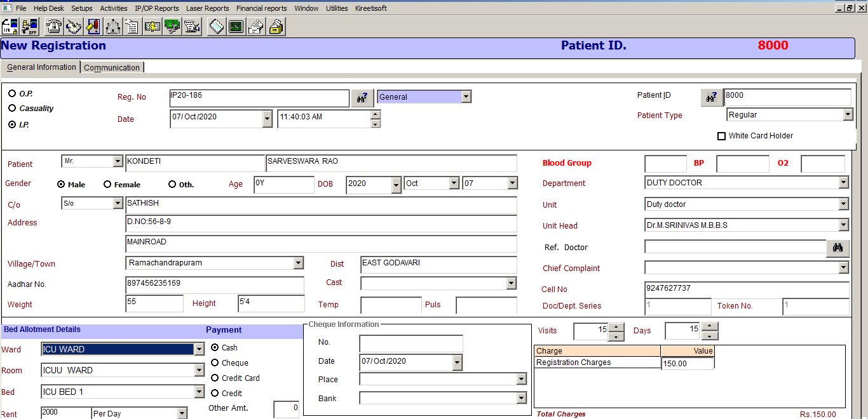Image resolution: width=868 pixels, height=419 pixels.
Task: Open the IP/OP Reports menu
Action: coord(157,8)
